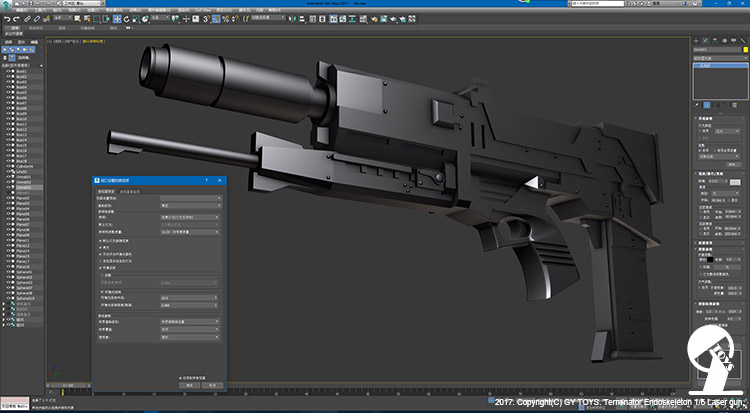Toggle visibility eye of Line01
This screenshot has width=750, height=413.
tap(8, 171)
